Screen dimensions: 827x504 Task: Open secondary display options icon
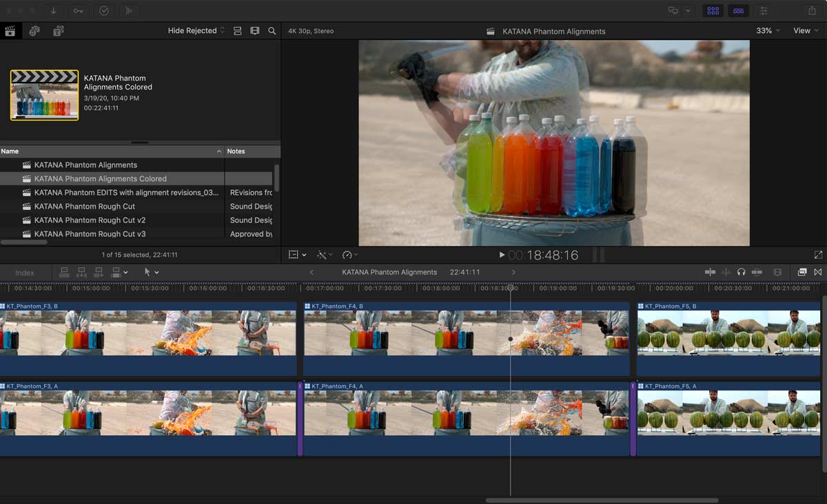coord(673,10)
